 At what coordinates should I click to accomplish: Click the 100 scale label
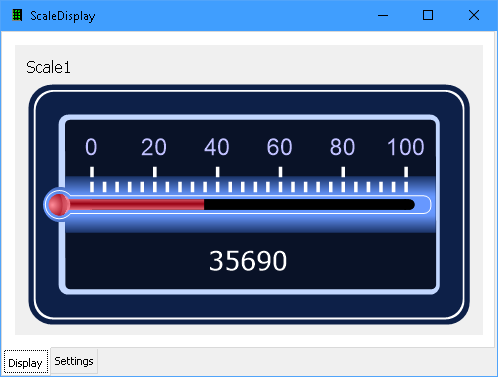point(406,147)
